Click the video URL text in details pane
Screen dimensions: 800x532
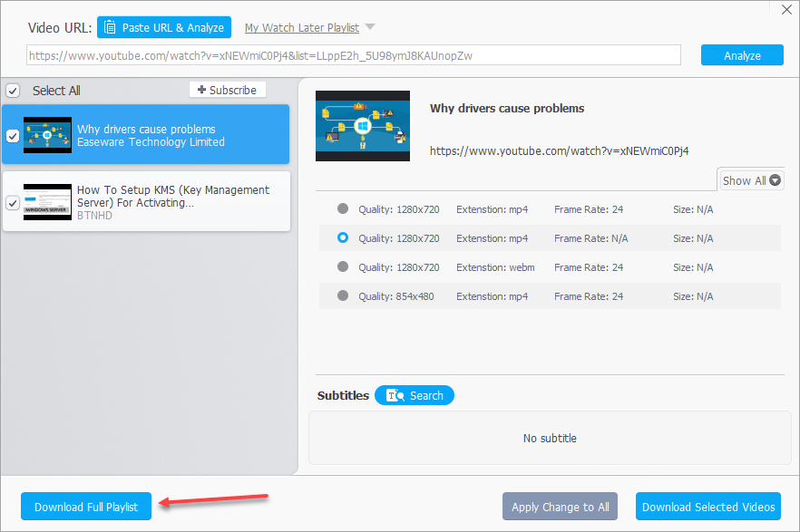point(559,150)
